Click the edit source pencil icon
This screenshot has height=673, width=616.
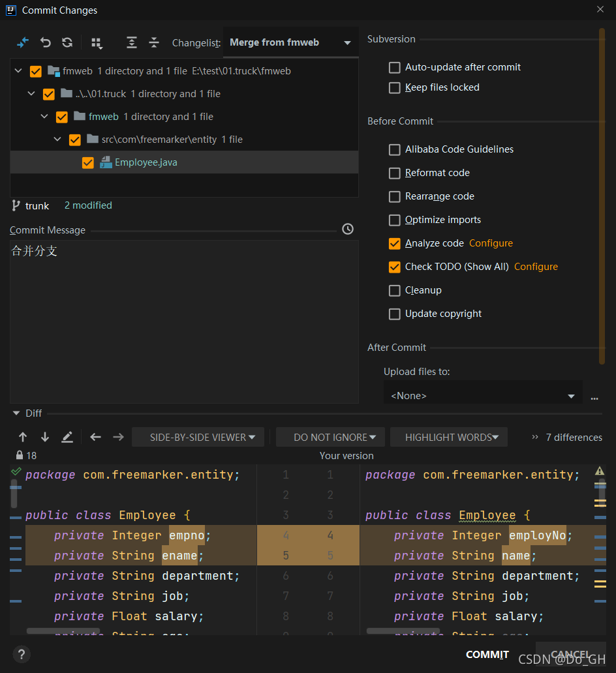pyautogui.click(x=67, y=438)
